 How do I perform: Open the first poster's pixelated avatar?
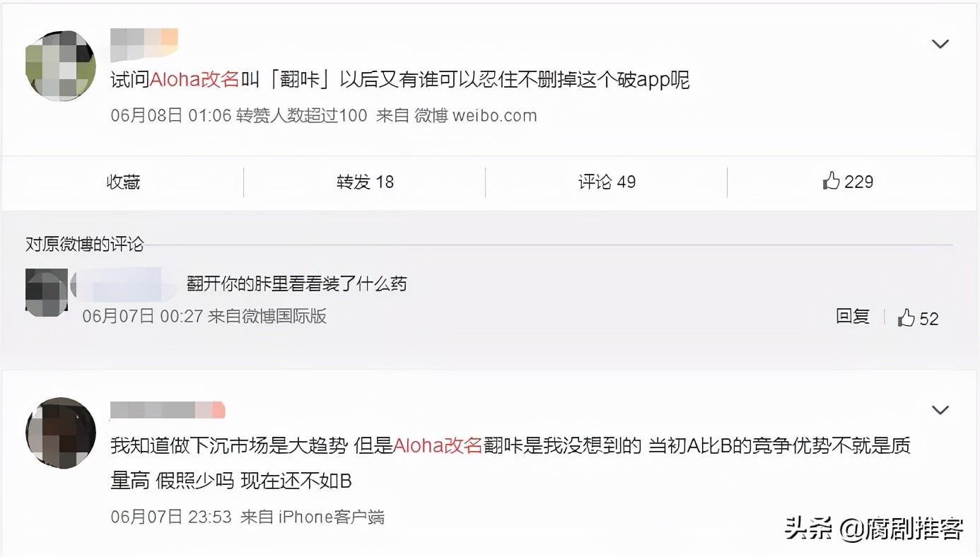click(x=60, y=65)
